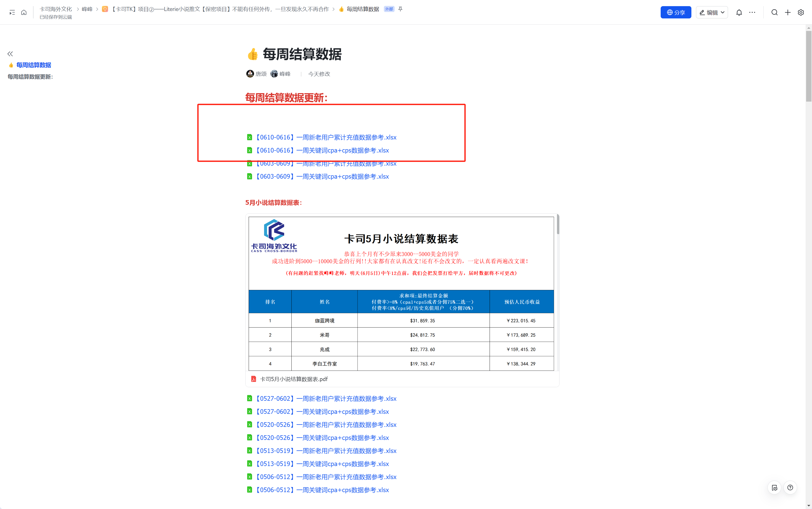The height and width of the screenshot is (509, 812).
Task: Open 峰峰 breadcrumb folder
Action: 87,9
